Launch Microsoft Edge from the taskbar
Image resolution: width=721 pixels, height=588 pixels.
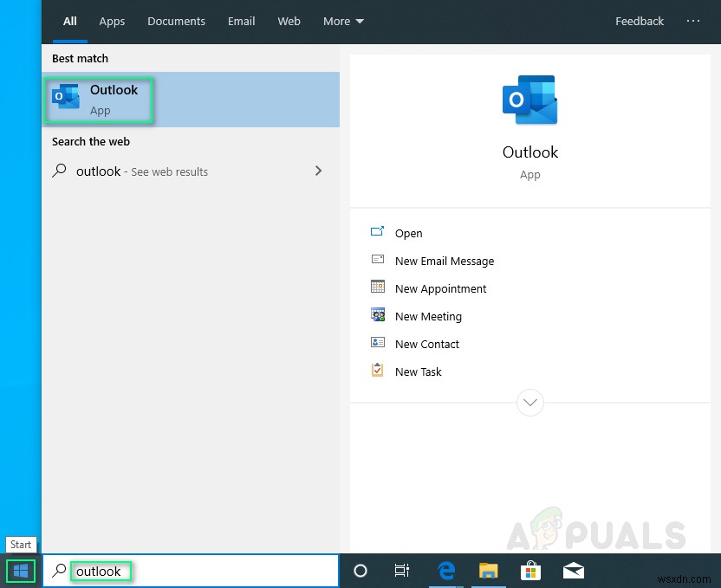[446, 571]
